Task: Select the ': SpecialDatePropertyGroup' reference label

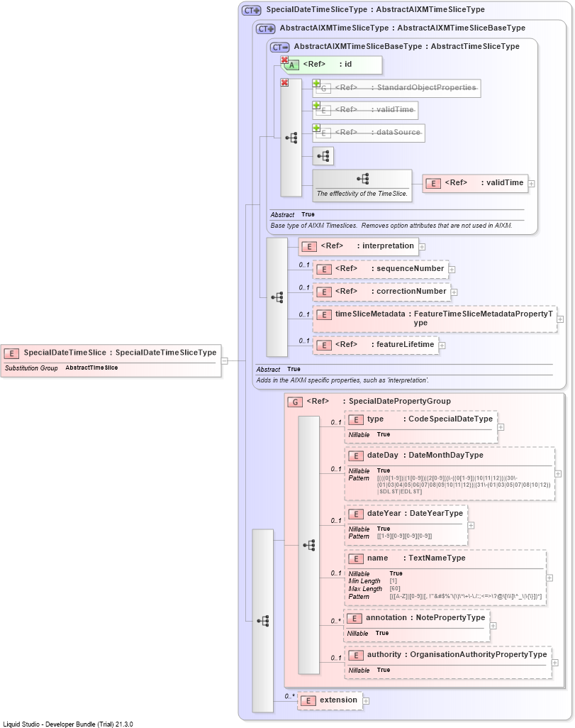Action: coord(397,401)
